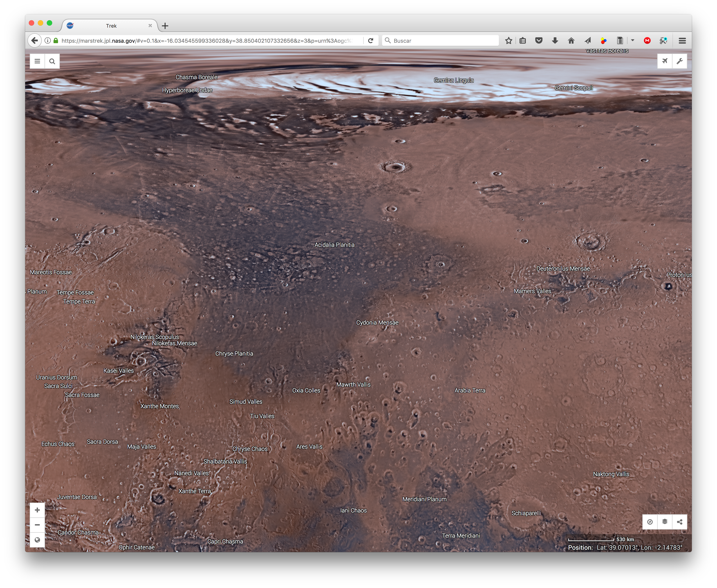
Task: Select the Cydonia Mensae label
Action: click(377, 323)
